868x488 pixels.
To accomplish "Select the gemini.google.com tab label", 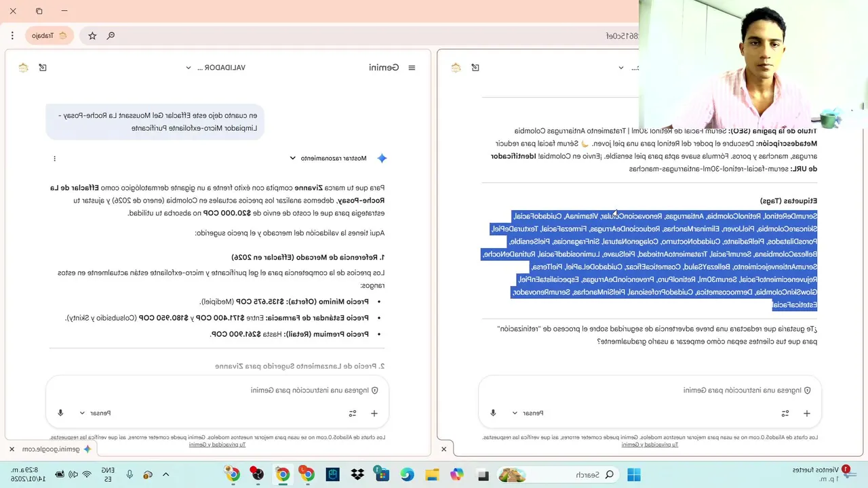I will click(52, 449).
